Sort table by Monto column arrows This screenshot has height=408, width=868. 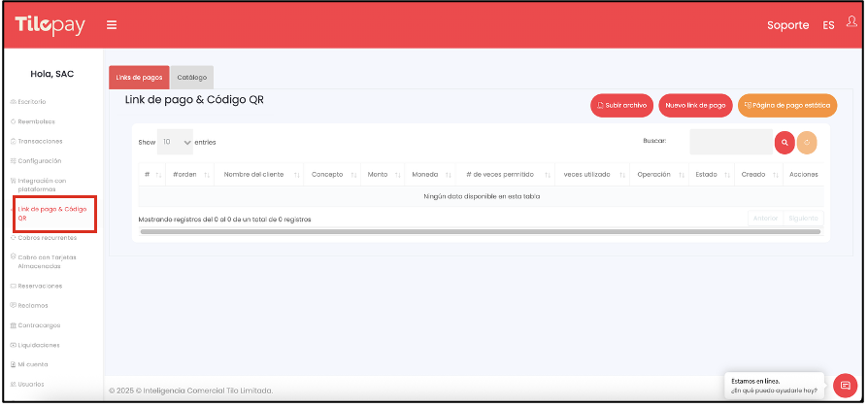point(395,175)
